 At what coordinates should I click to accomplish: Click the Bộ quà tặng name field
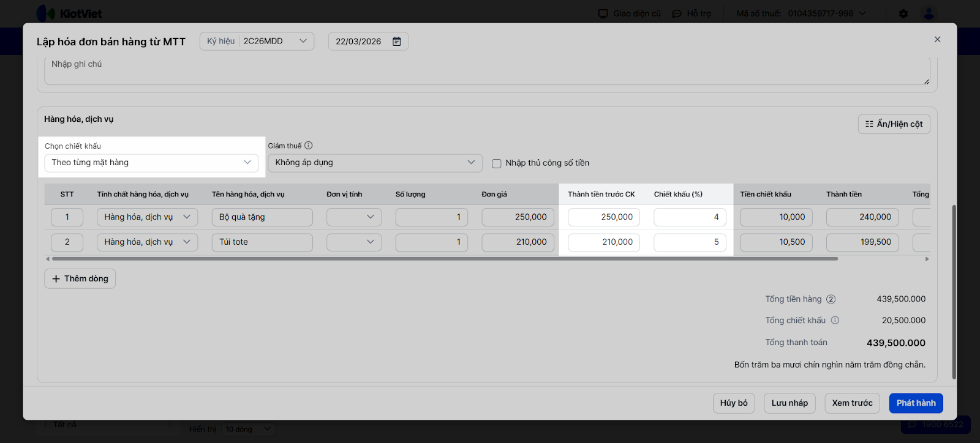tap(262, 217)
